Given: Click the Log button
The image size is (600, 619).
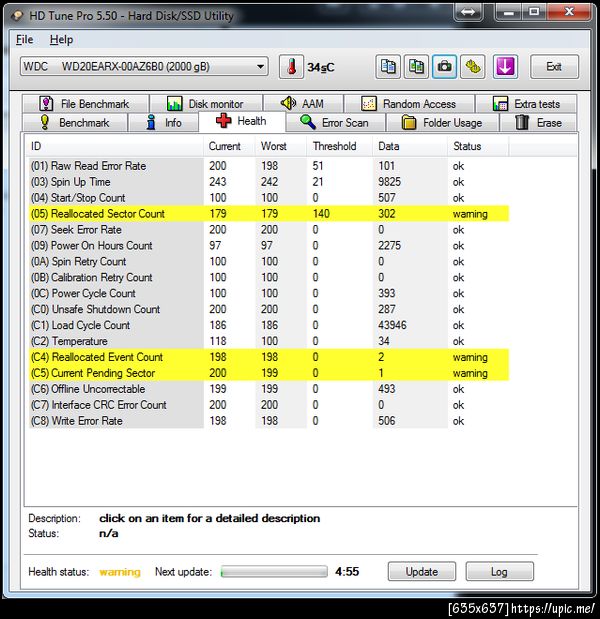Looking at the screenshot, I should [x=499, y=571].
